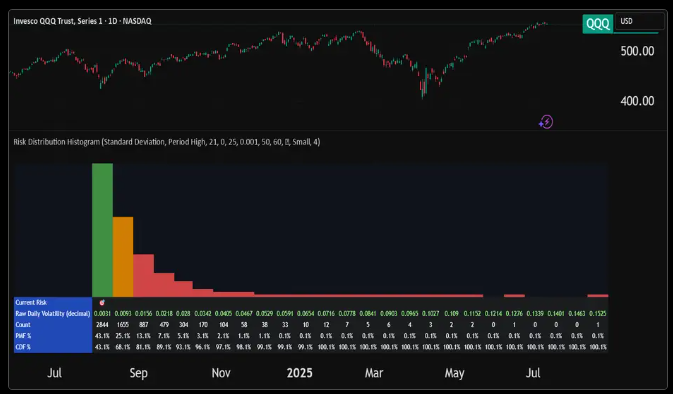Select volatility value 0.0529
Image resolution: width=673 pixels, height=394 pixels.
264,314
